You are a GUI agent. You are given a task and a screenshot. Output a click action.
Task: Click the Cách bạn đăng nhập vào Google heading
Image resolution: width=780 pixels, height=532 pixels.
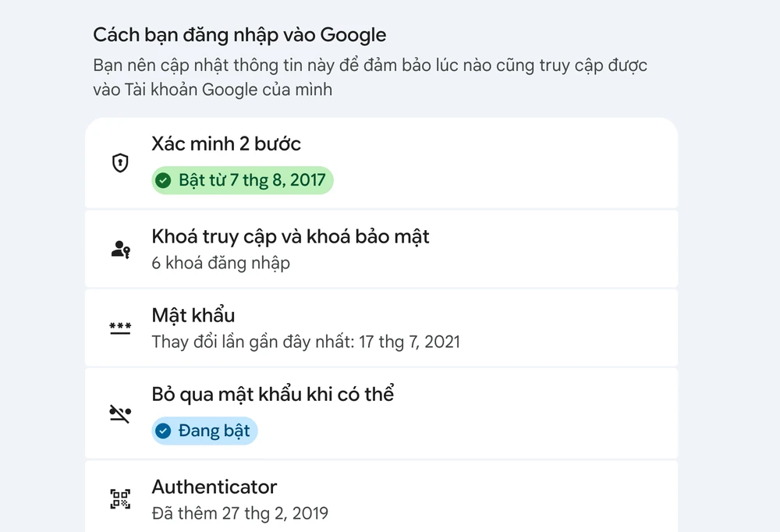[239, 35]
